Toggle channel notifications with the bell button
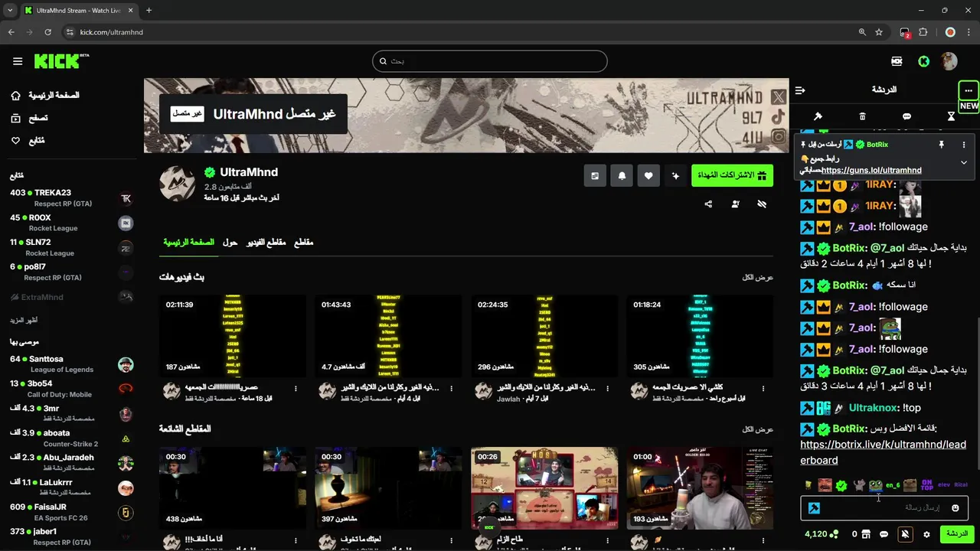 (x=622, y=175)
